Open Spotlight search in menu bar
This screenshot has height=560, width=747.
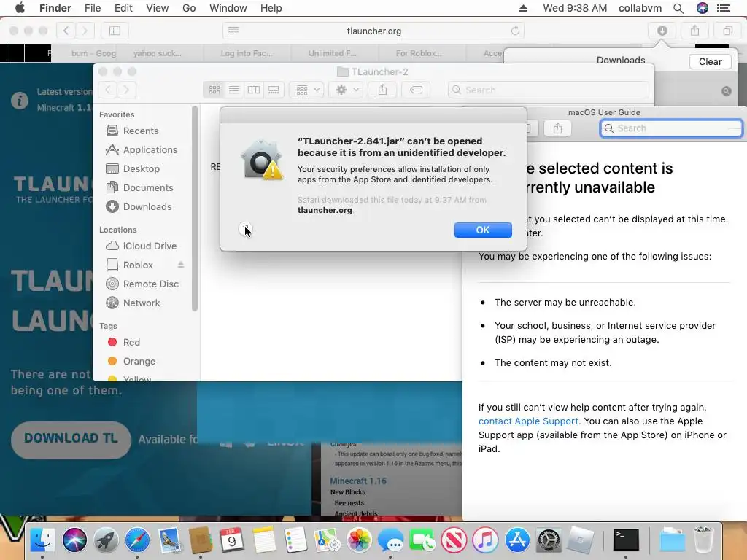(x=678, y=8)
